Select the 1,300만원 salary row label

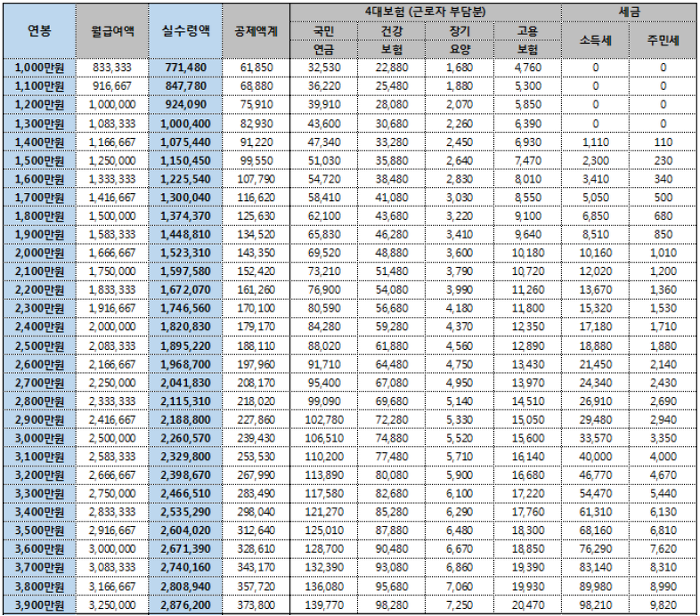point(40,124)
